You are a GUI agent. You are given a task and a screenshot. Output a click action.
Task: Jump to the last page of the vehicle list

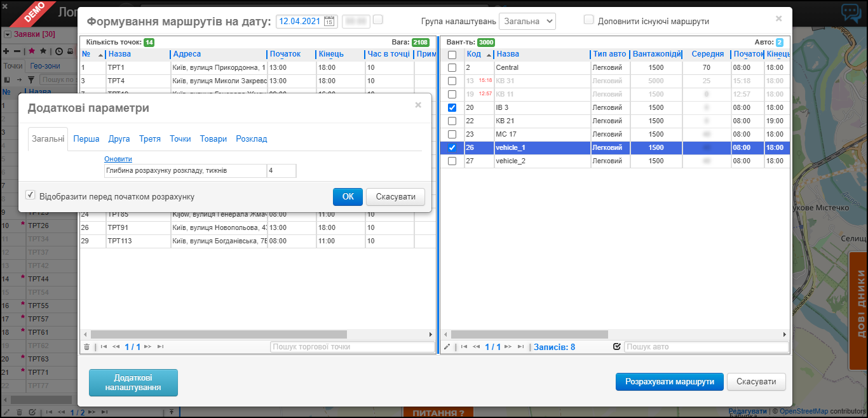(x=521, y=347)
